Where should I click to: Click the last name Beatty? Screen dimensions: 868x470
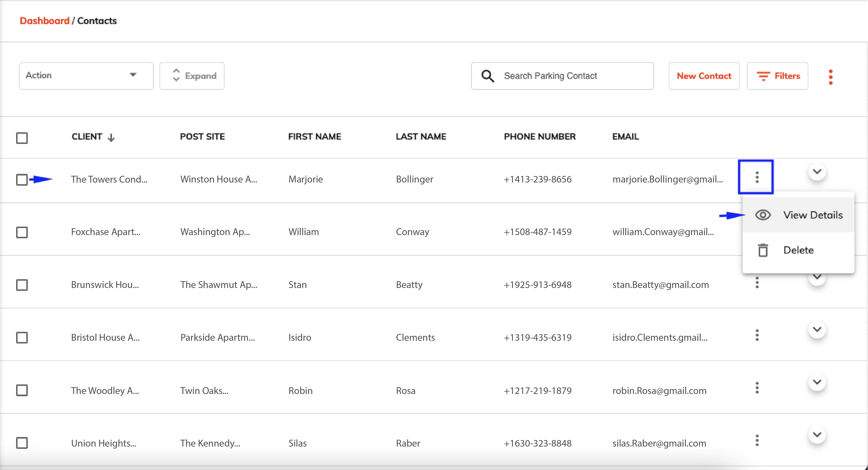point(409,285)
